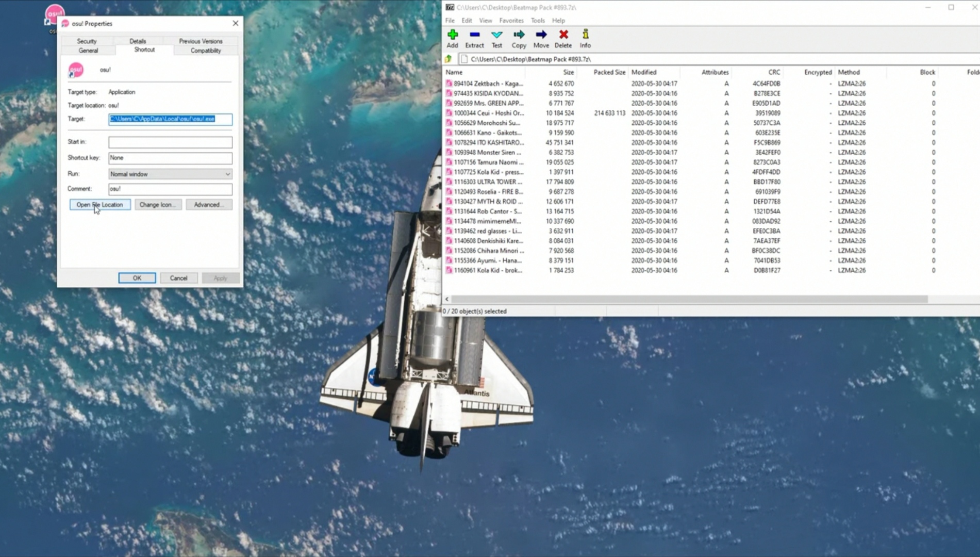Open the File menu in 7-Zip
Screen dimensions: 980x557
(x=450, y=21)
